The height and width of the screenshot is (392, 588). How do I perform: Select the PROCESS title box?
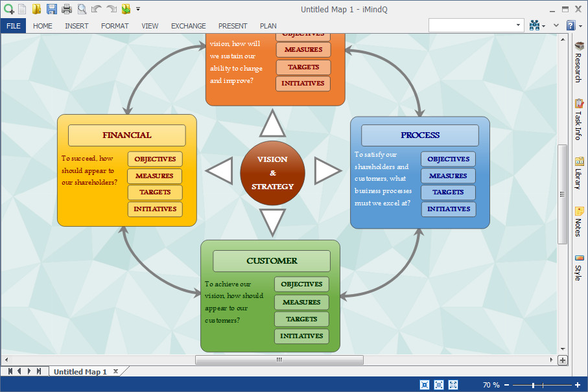tap(420, 135)
